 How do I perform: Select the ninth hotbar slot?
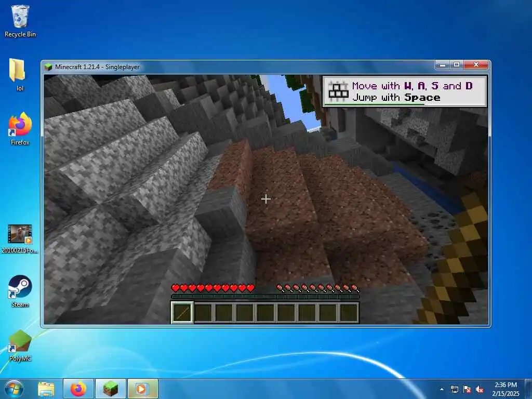[x=348, y=312]
